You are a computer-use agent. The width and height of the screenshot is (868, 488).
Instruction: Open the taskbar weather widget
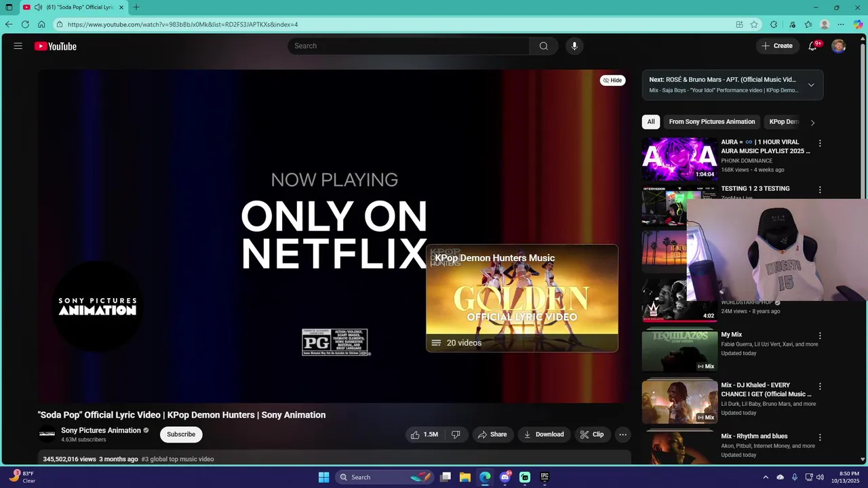(23, 477)
